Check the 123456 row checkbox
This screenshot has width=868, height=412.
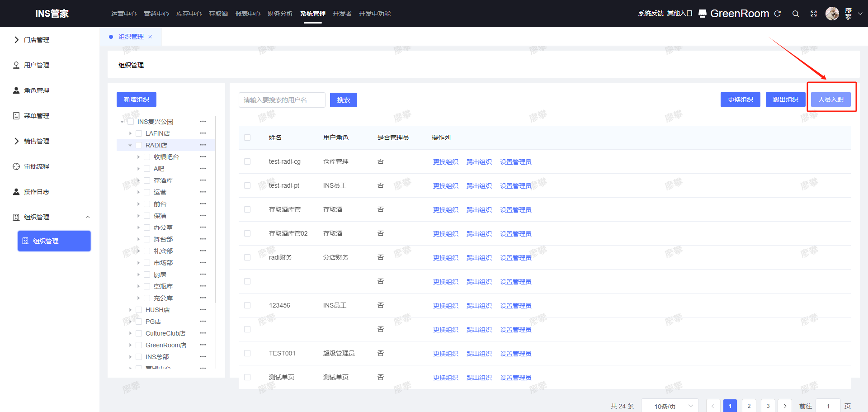(x=247, y=305)
